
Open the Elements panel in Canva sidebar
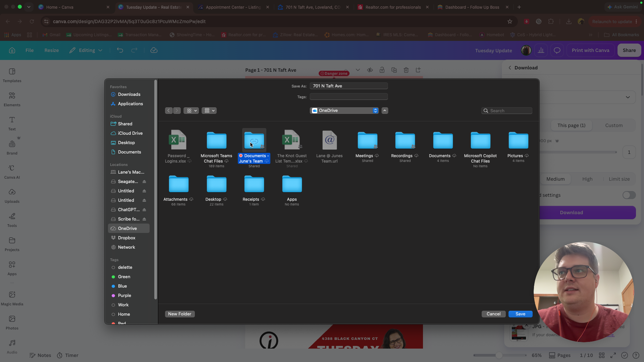[12, 100]
